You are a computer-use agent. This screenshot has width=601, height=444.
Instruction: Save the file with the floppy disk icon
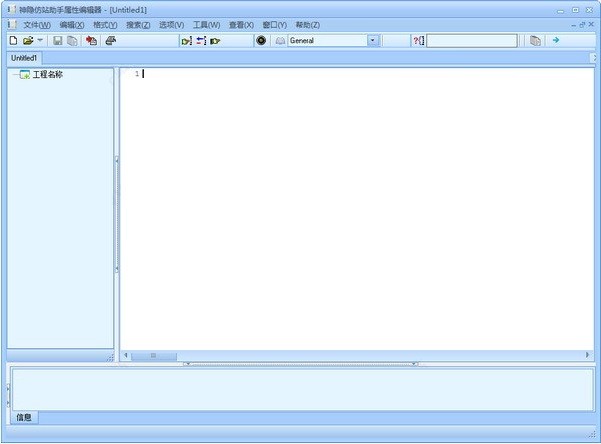click(57, 41)
